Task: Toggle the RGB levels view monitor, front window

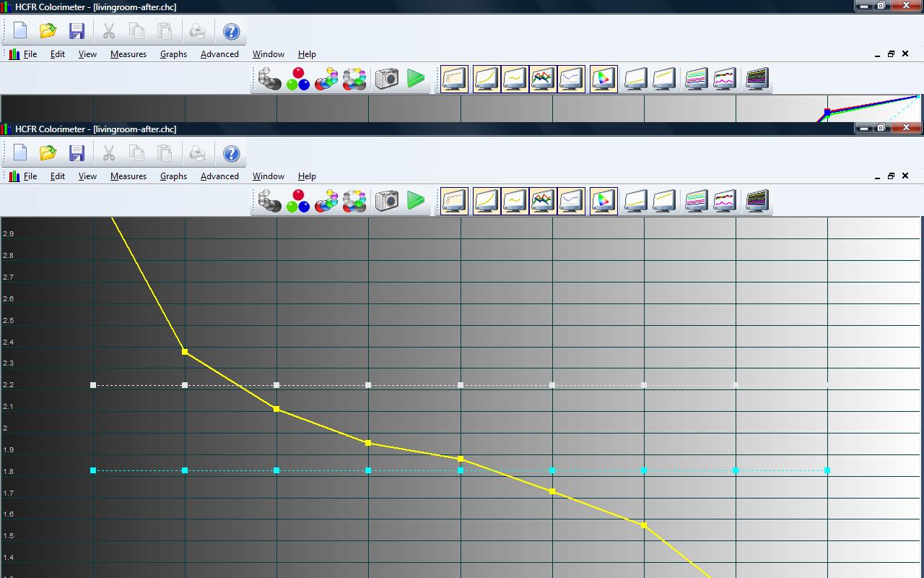Action: coord(543,201)
